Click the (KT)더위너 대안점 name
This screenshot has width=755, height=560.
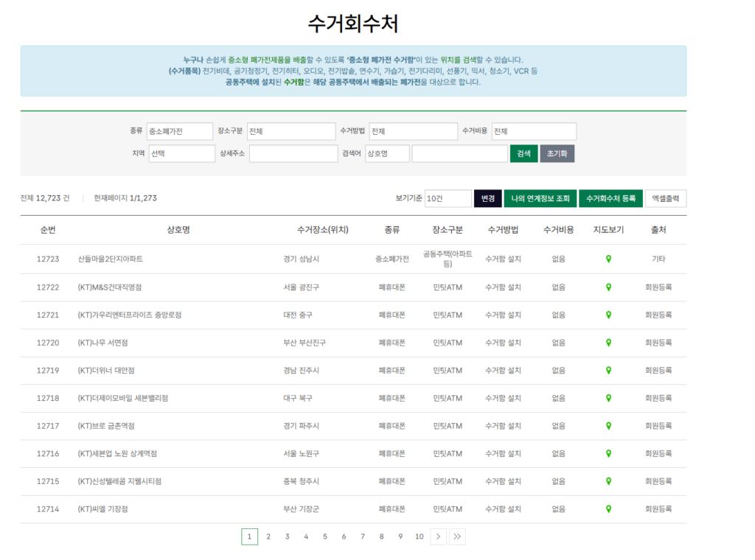[x=106, y=371]
